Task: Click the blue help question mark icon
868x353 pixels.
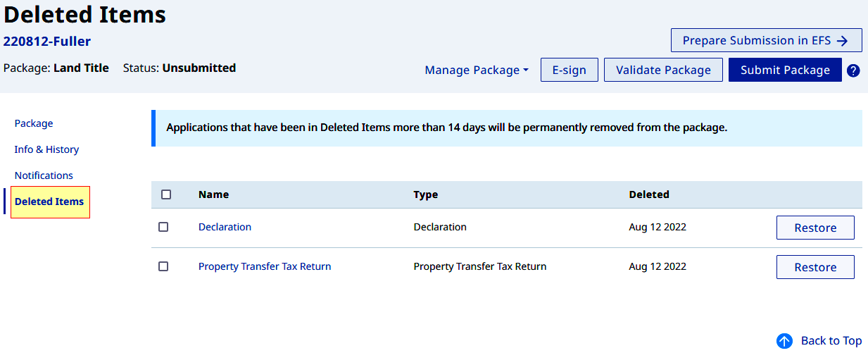Action: (x=853, y=70)
